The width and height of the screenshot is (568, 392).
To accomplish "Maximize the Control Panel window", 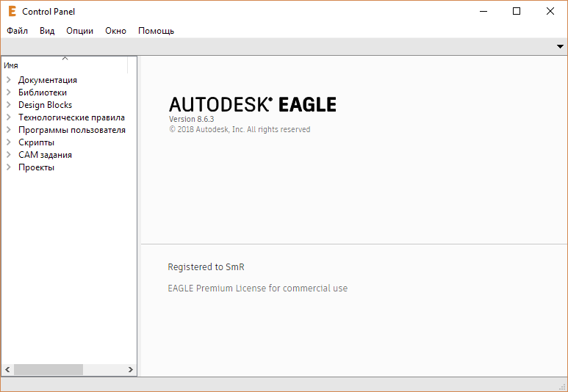I will coord(517,11).
